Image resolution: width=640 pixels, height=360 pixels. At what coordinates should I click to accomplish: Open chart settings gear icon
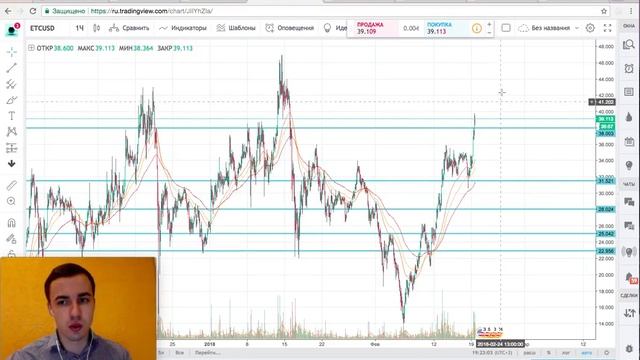590,28
